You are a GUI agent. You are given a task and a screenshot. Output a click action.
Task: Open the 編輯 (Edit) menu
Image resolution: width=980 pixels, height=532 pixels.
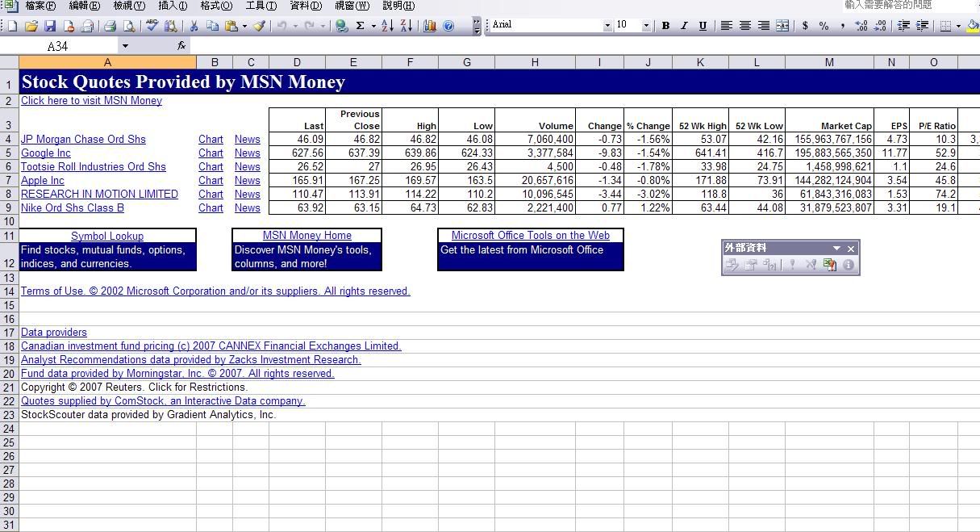(84, 6)
